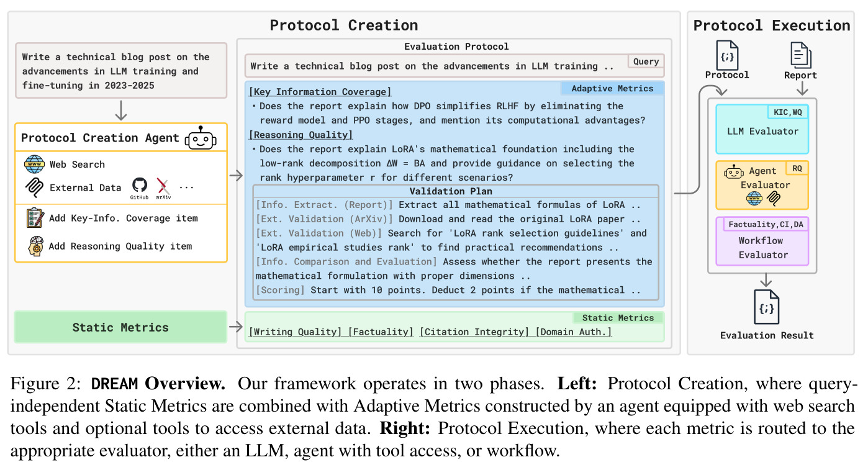Viewport: 868px width, 470px height.
Task: Click the External Data paperclip icon
Action: (x=34, y=188)
